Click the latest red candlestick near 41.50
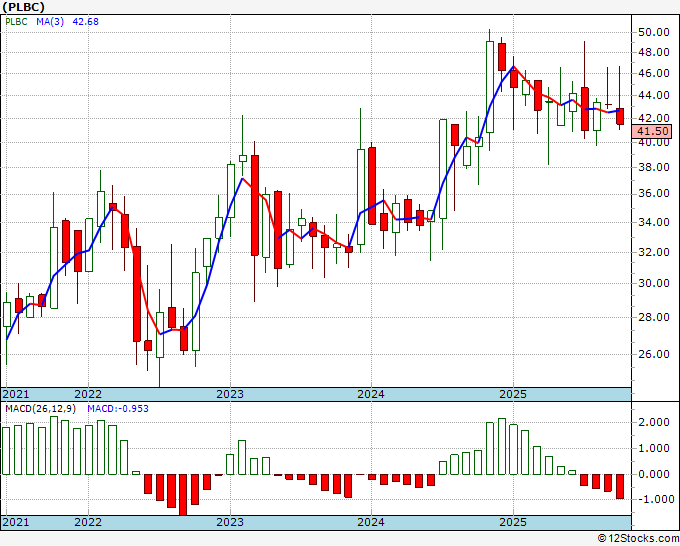The width and height of the screenshot is (680, 546). [x=620, y=116]
